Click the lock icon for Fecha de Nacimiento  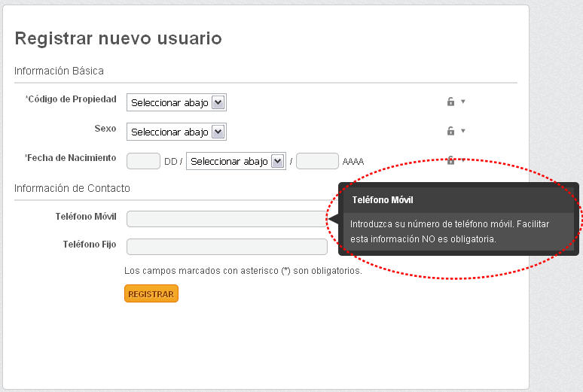(450, 160)
